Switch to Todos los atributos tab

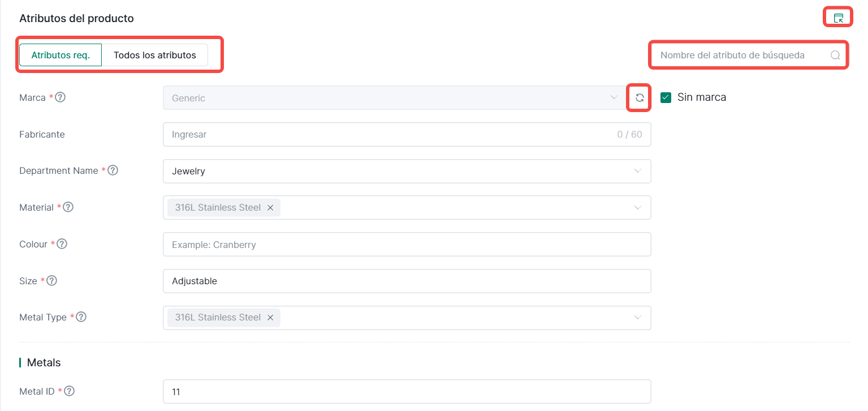tap(154, 55)
